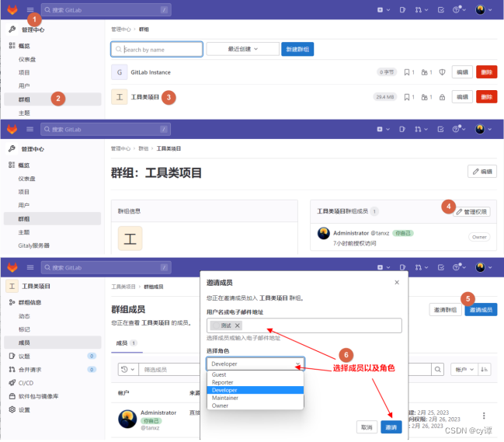Click the wrench icon beside 管理中心 on group detail page
This screenshot has height=442, width=504.
[x=12, y=148]
